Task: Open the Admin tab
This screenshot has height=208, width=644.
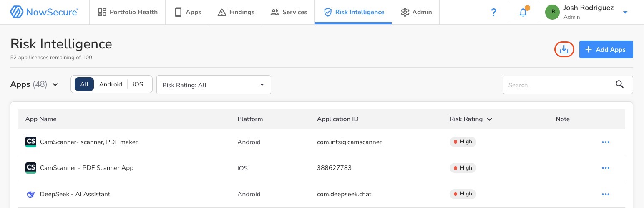Action: coord(415,12)
